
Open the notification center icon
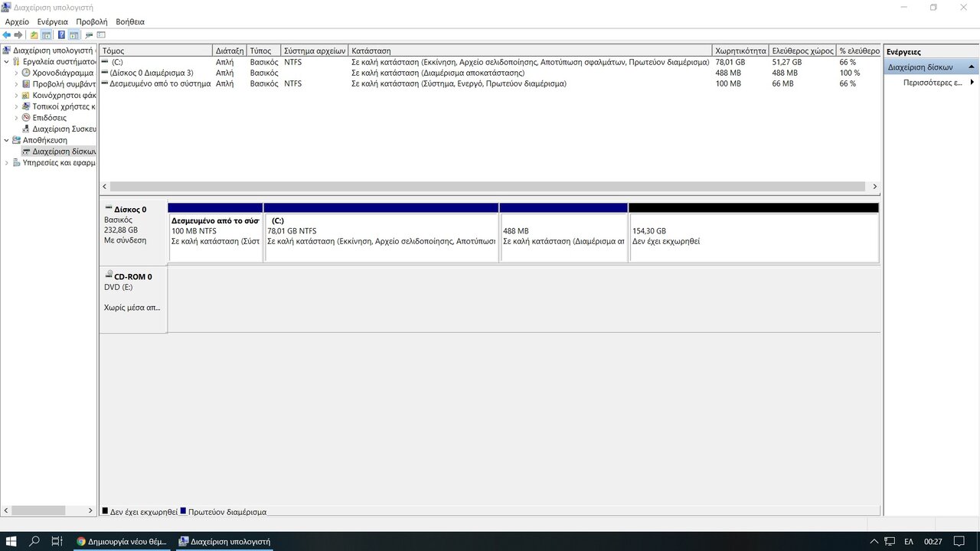[x=959, y=542]
